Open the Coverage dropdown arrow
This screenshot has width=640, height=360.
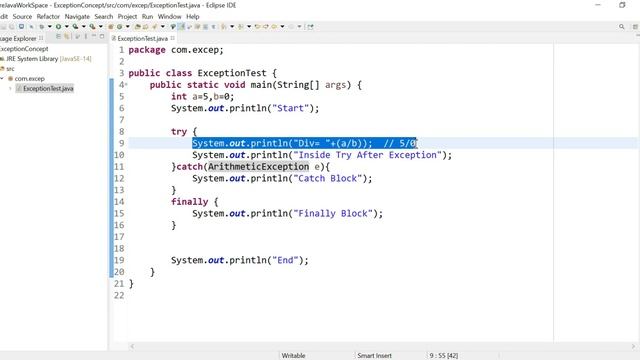click(84, 27)
